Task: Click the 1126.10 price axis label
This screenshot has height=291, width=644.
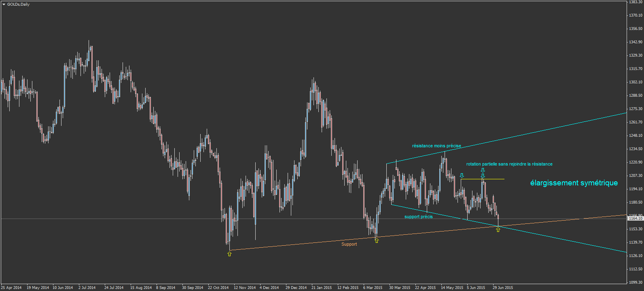Action: pyautogui.click(x=636, y=256)
